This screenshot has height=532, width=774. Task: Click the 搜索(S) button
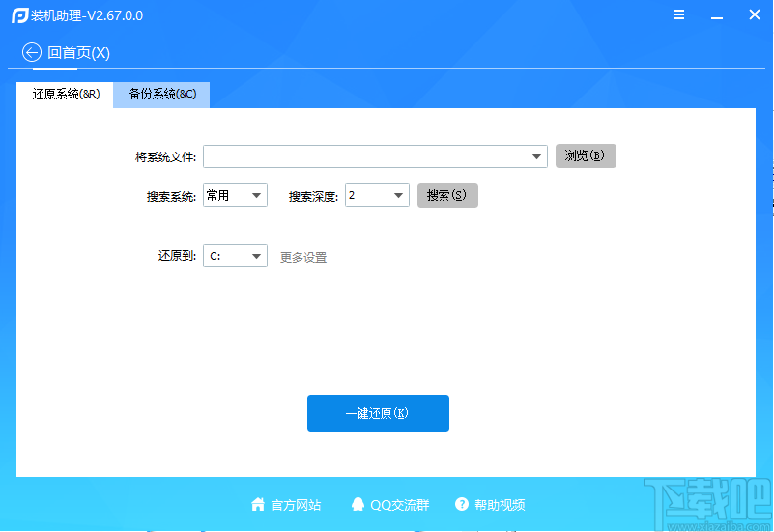(447, 195)
